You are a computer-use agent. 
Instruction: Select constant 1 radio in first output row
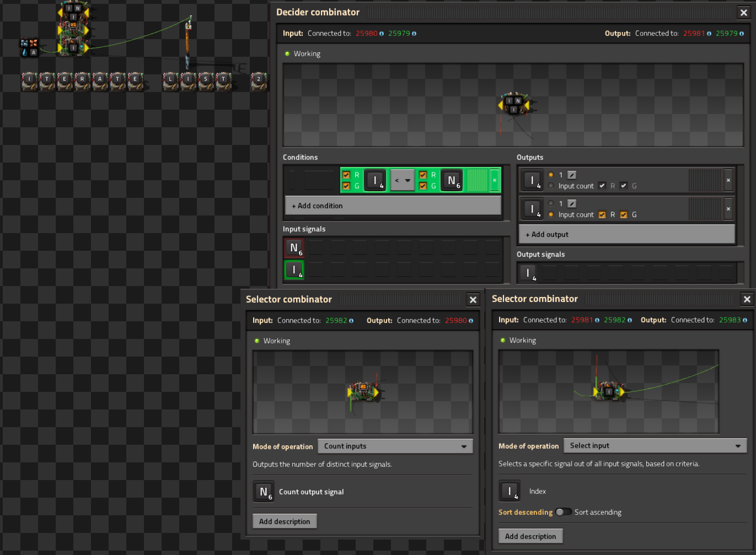[551, 175]
